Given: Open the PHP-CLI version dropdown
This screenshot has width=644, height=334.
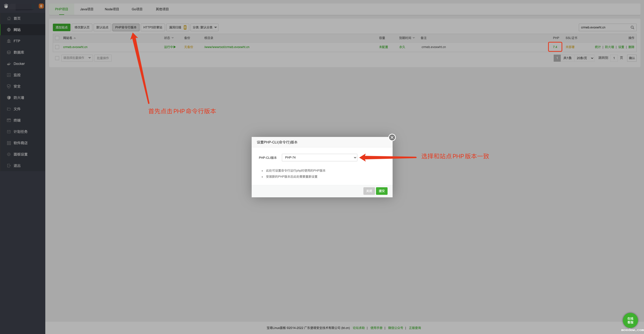Looking at the screenshot, I should pos(319,158).
